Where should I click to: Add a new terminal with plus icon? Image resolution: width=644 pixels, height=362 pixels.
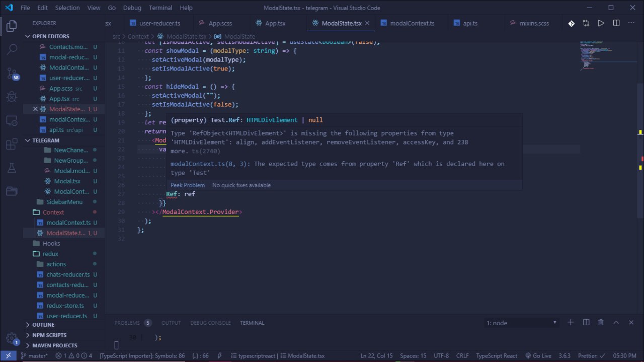point(571,322)
